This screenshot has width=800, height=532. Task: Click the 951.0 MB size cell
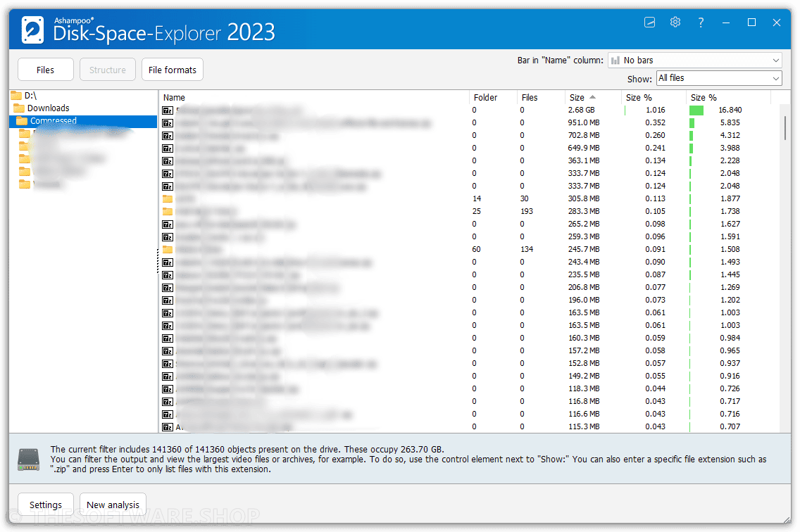click(584, 123)
